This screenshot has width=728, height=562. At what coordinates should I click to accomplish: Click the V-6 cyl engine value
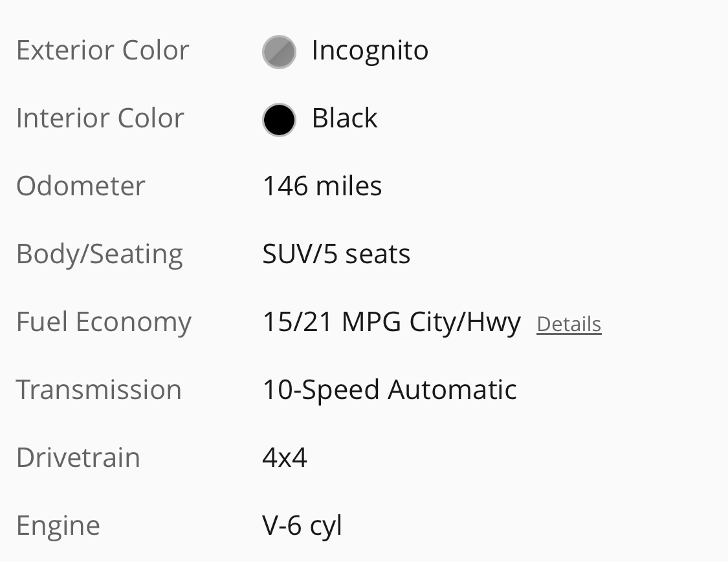pos(302,526)
